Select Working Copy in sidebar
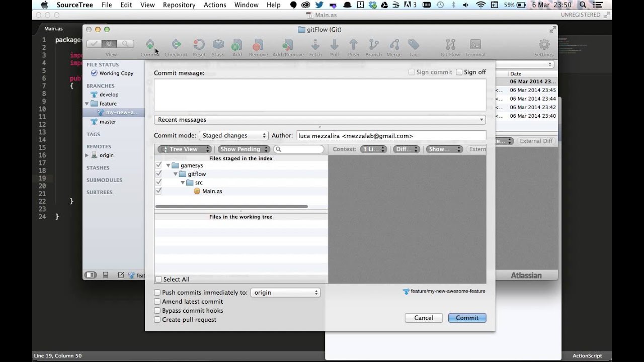Viewport: 644px width, 362px height. pos(116,73)
